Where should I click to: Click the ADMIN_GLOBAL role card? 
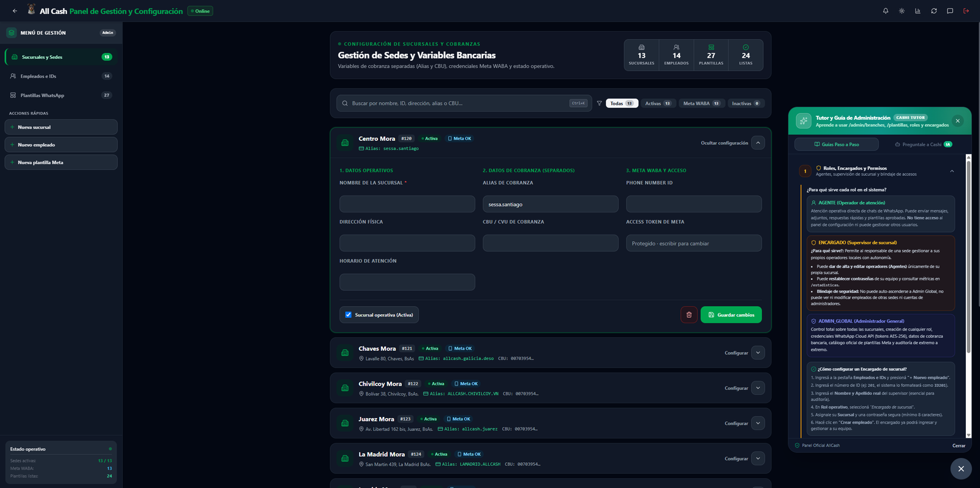pos(881,336)
